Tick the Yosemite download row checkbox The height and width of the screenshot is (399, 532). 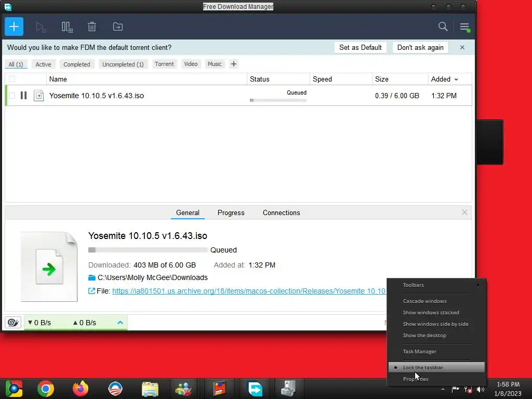(12, 96)
